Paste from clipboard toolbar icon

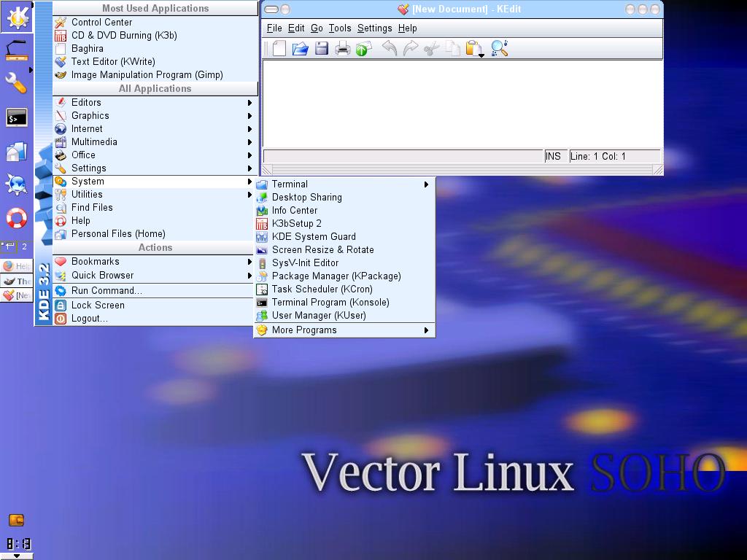(474, 49)
